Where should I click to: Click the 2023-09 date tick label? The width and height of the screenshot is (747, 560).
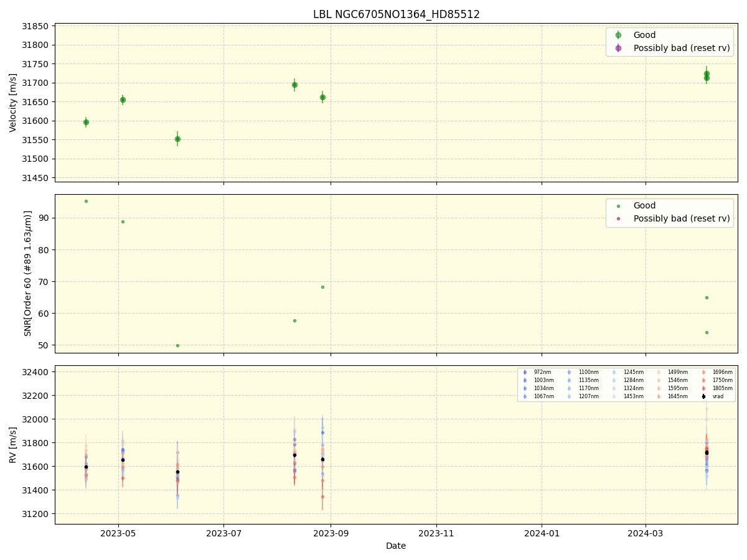click(331, 533)
